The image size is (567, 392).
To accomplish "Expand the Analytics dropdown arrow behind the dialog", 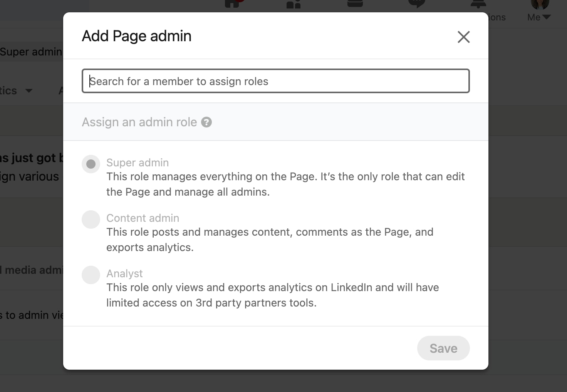I will tap(29, 91).
